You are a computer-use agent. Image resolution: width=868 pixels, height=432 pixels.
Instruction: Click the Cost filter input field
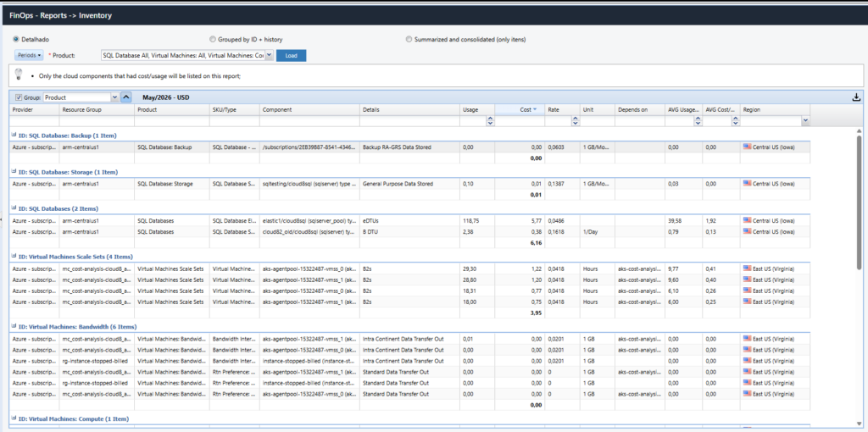[x=520, y=120]
